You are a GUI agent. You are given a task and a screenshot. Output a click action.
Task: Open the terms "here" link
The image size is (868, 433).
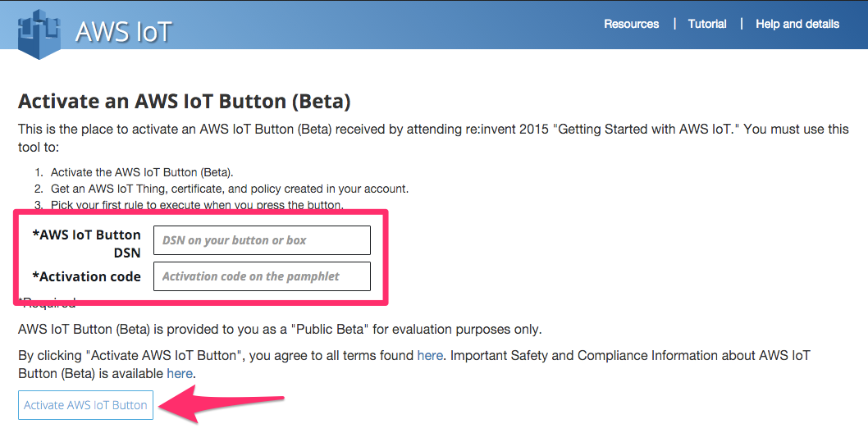430,355
